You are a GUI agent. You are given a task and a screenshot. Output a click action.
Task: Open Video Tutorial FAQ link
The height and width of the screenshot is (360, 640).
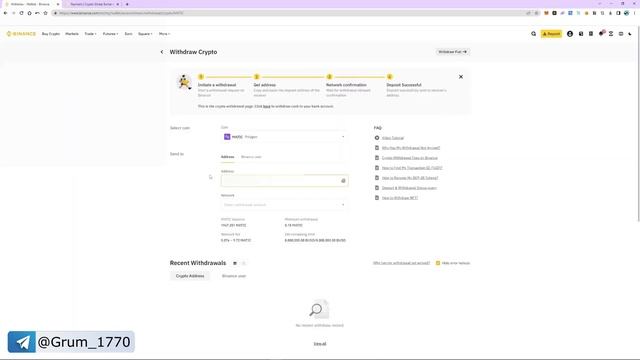pyautogui.click(x=393, y=138)
